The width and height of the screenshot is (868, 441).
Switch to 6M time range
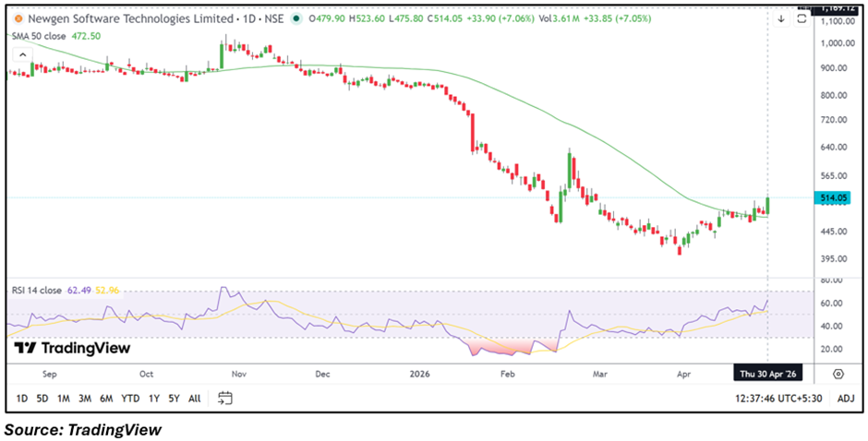(x=106, y=399)
